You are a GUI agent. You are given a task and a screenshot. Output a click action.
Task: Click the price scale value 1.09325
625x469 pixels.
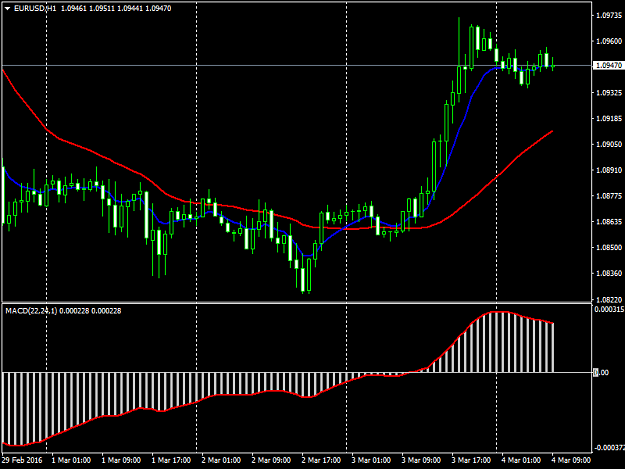(x=609, y=93)
